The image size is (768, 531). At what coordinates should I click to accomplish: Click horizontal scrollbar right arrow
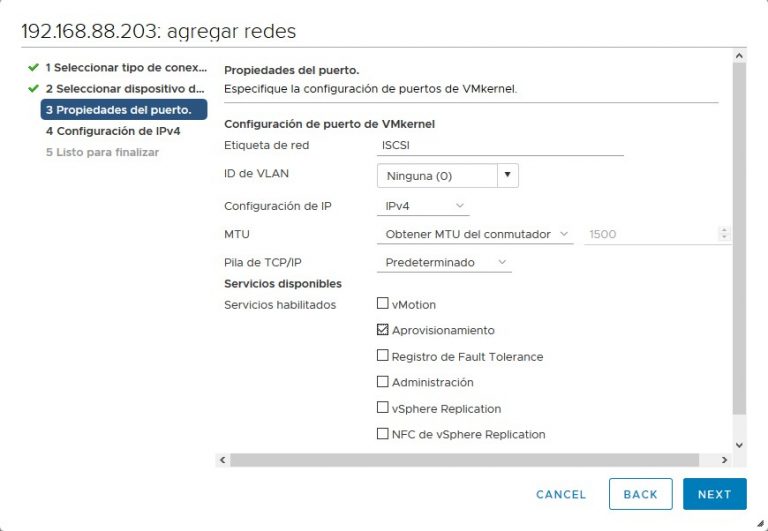(x=724, y=460)
